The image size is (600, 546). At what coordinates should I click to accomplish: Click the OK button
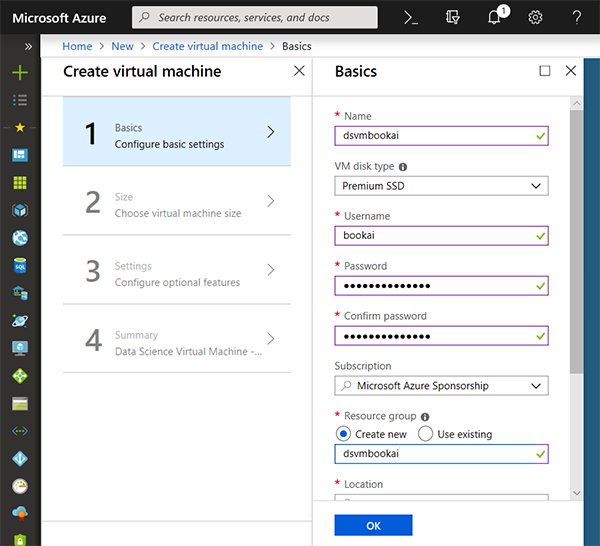373,525
